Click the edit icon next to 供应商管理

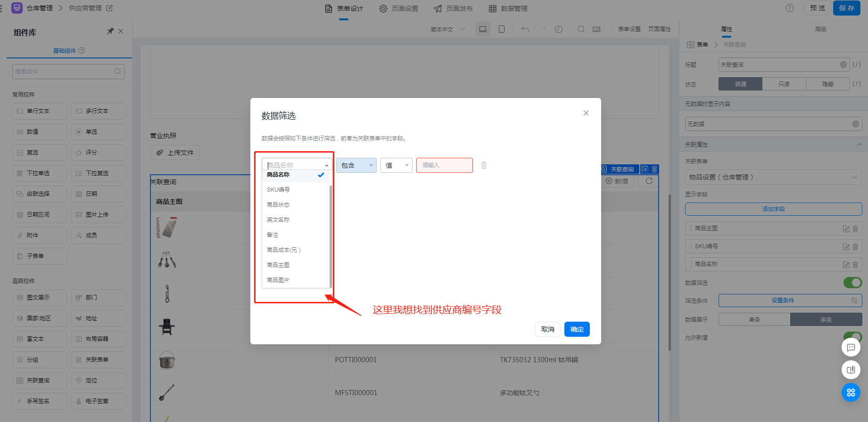(x=110, y=8)
